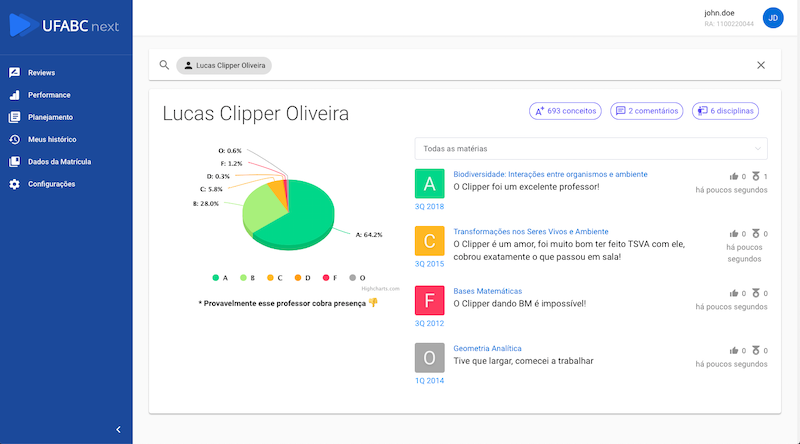Click the Lucas Clipper Oliveira search chip
The width and height of the screenshot is (800, 444).
[x=224, y=65]
